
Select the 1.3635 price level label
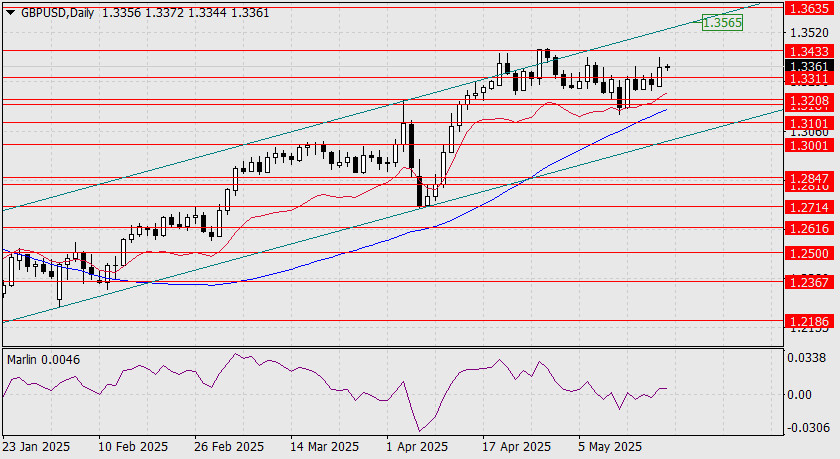coord(809,8)
